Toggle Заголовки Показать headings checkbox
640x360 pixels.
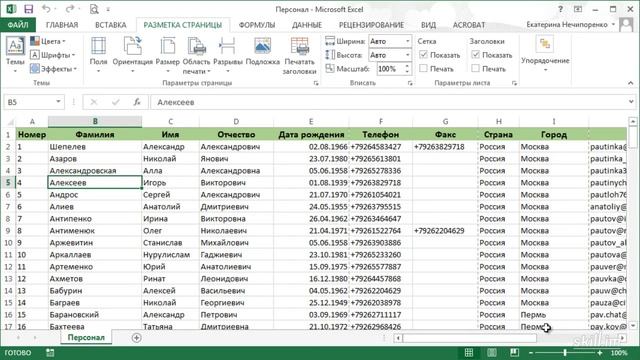coord(476,55)
